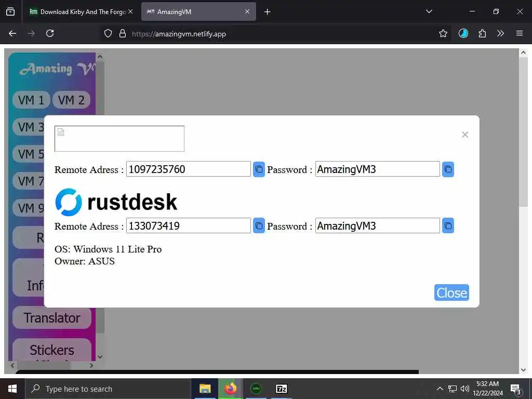The width and height of the screenshot is (532, 399).
Task: Open the 7-Zip taskbar icon
Action: 281,389
